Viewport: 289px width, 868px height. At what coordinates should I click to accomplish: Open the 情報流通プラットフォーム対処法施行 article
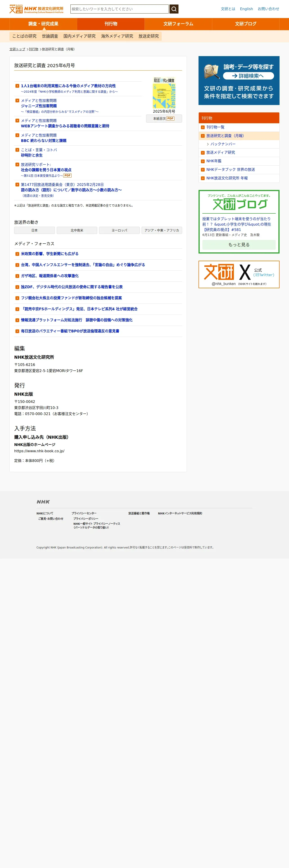tap(77, 320)
